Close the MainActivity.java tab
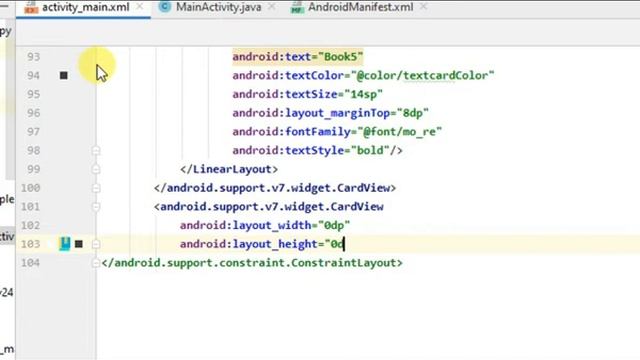The image size is (640, 360). 271,7
